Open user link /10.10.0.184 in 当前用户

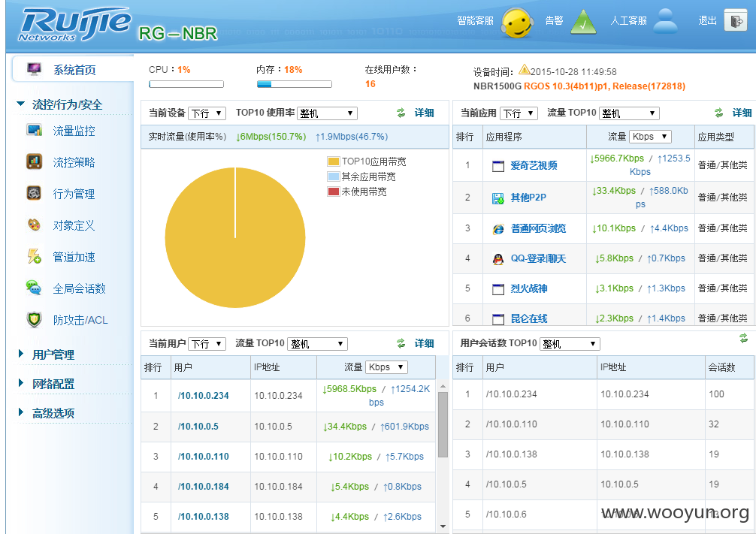204,487
